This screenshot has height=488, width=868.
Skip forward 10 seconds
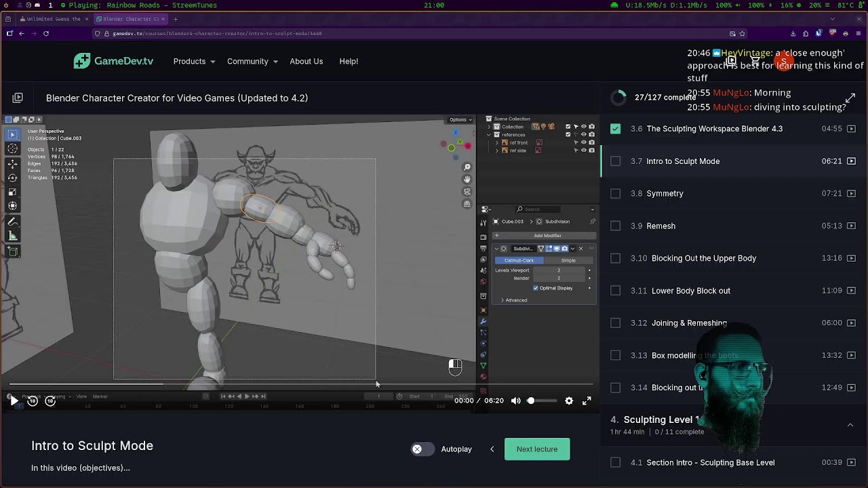(x=50, y=401)
